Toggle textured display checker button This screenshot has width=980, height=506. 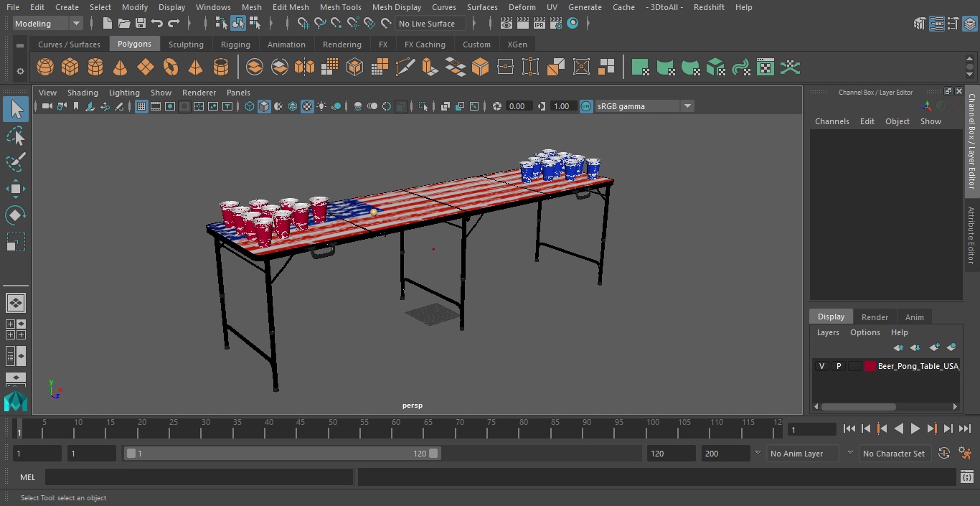point(307,106)
